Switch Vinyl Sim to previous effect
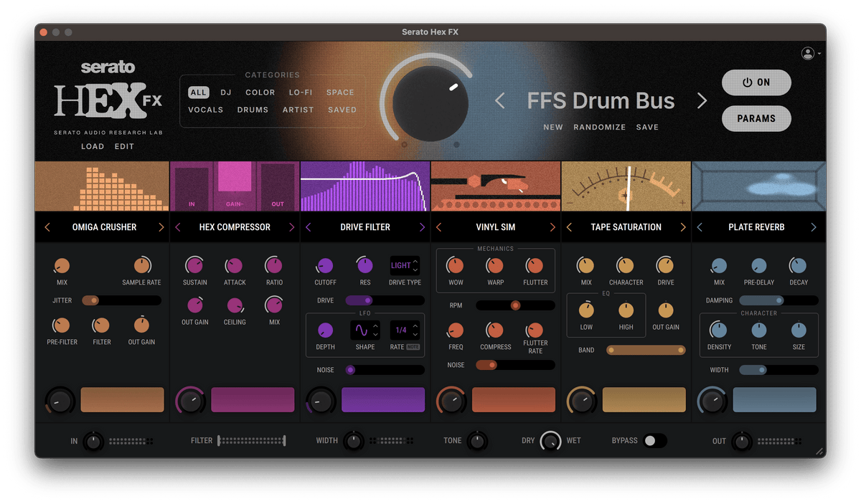861x504 pixels. click(438, 227)
